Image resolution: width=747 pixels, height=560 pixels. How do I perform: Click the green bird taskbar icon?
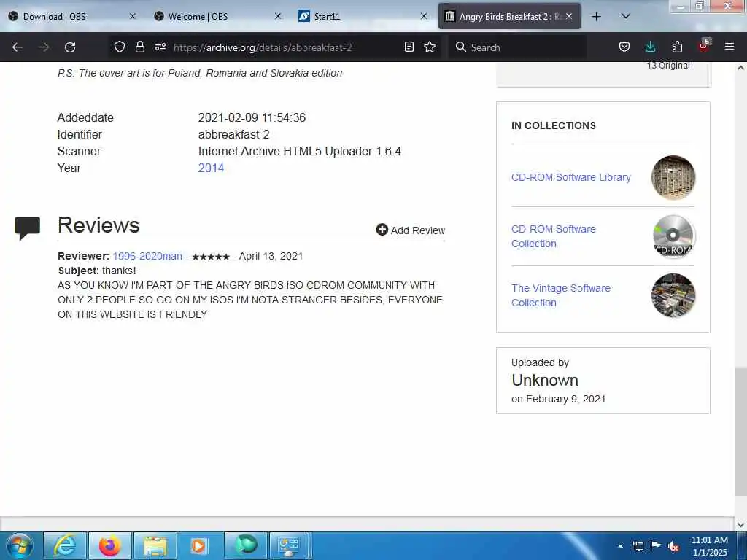[245, 545]
